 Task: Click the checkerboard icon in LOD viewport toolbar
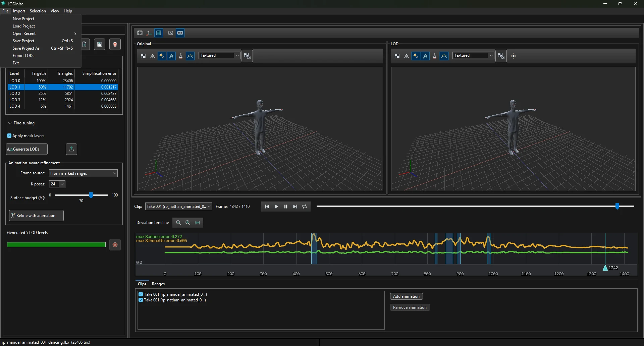click(397, 56)
